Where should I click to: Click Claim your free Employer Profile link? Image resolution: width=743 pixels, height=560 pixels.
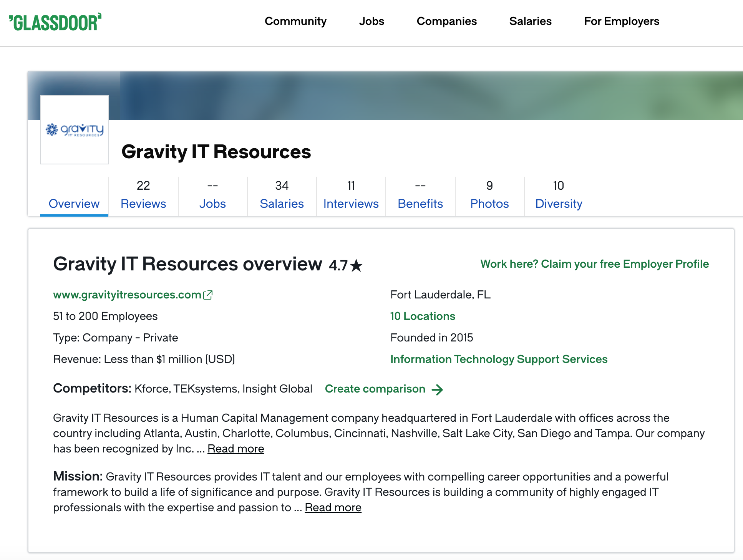click(594, 264)
